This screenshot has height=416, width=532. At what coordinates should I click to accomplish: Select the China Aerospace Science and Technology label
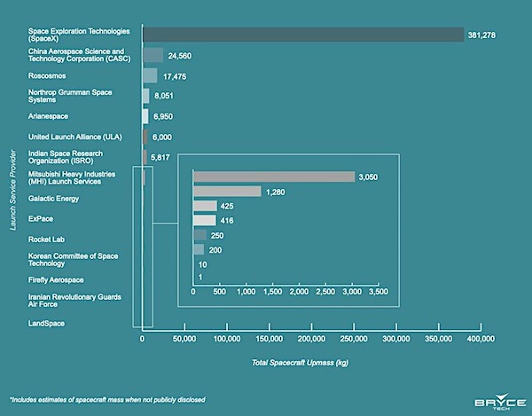tap(79, 55)
